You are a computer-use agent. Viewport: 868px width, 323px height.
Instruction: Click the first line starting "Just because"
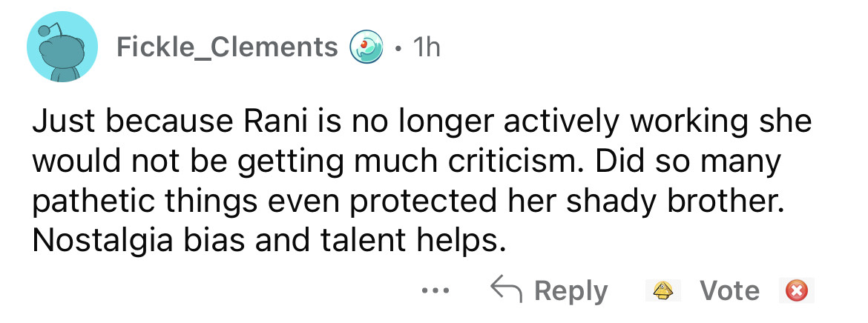[x=421, y=122]
